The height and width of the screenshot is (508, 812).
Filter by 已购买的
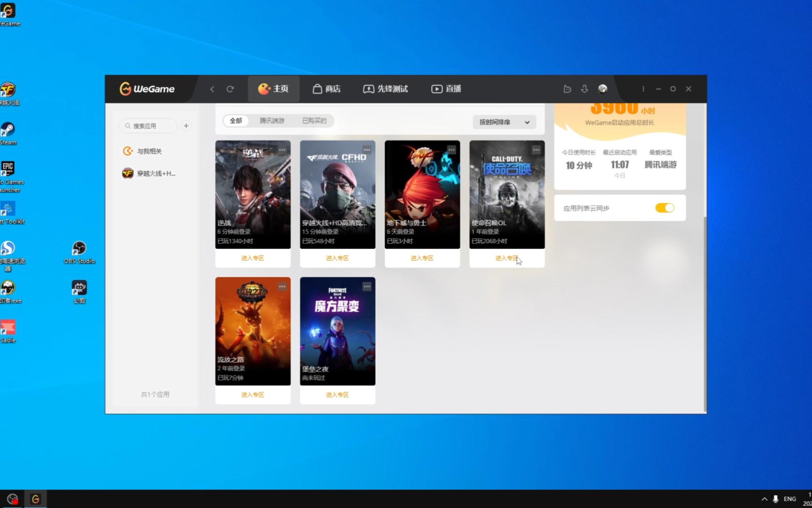(314, 121)
